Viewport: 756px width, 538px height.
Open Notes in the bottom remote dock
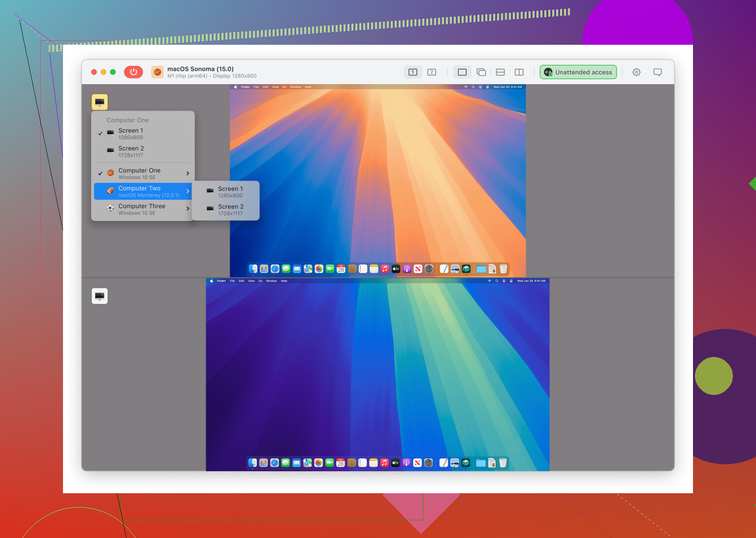tap(373, 462)
